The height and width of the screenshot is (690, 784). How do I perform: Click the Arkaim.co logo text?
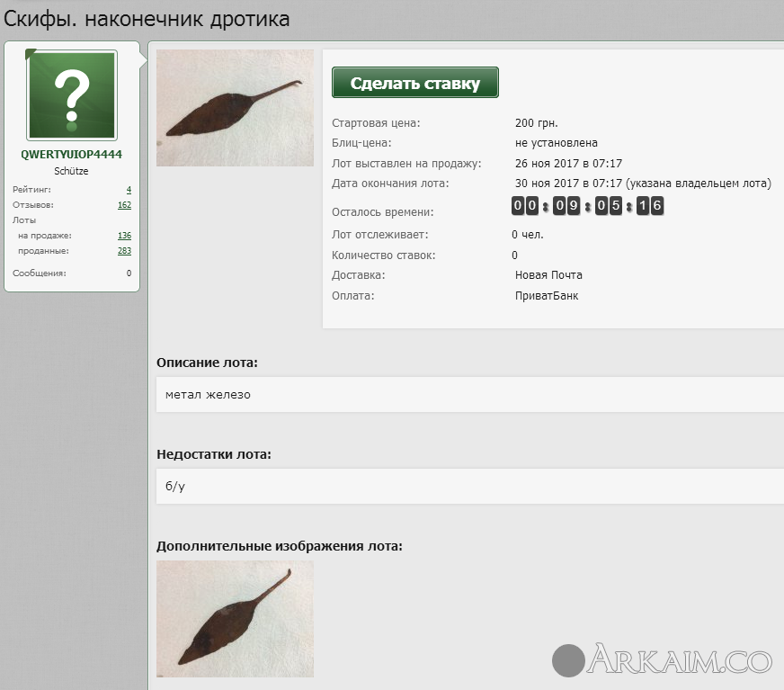coord(680,659)
